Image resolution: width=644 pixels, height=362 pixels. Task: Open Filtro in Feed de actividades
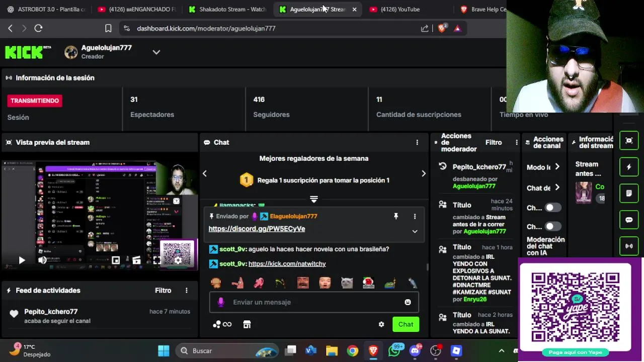(x=163, y=291)
